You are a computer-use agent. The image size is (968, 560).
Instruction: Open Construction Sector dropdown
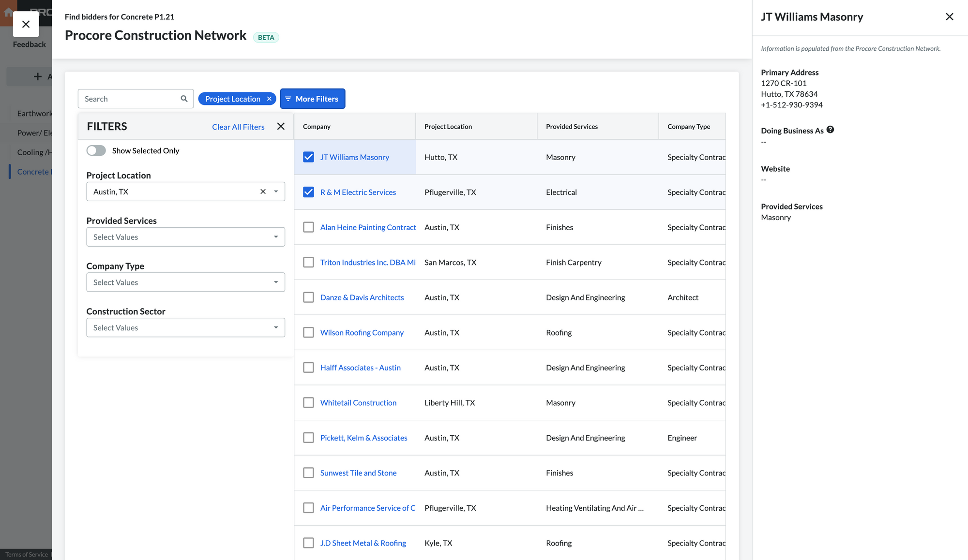185,328
